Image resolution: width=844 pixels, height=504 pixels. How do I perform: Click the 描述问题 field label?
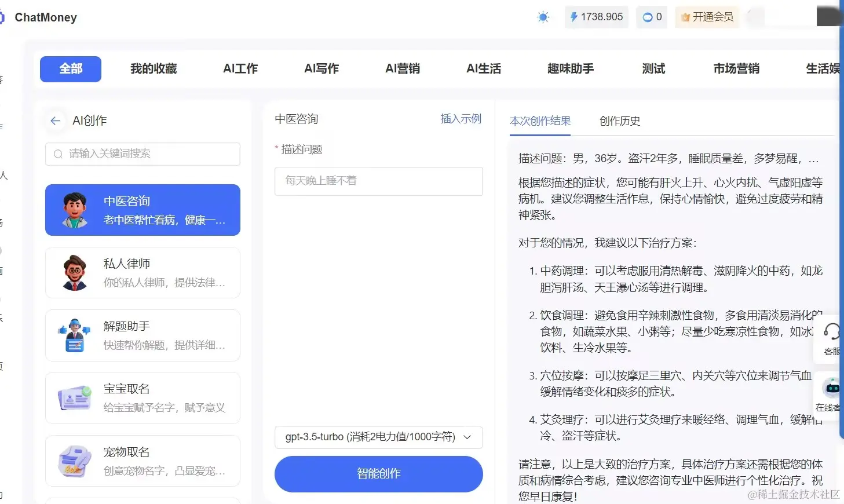301,149
